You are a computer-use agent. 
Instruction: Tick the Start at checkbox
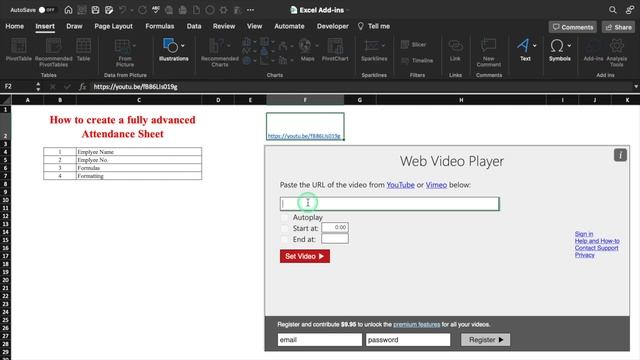[284, 228]
